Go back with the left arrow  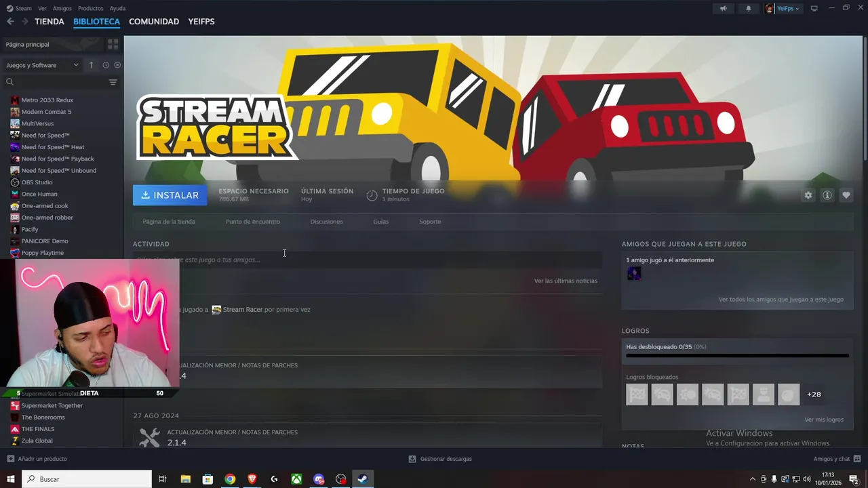10,22
